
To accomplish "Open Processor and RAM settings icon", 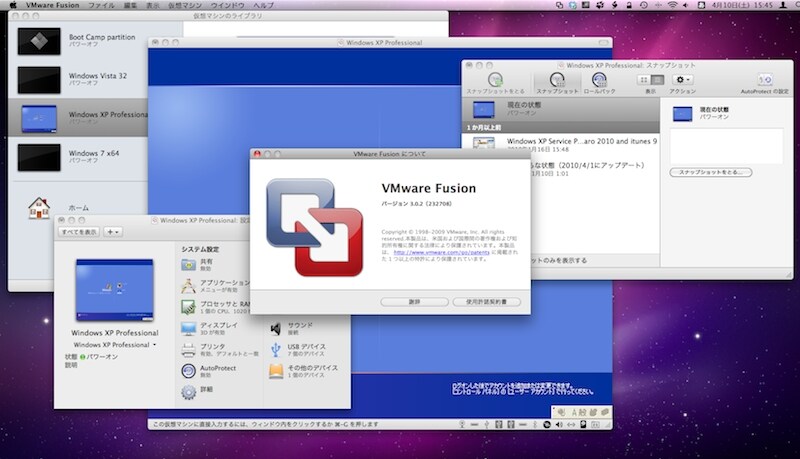I will click(188, 307).
